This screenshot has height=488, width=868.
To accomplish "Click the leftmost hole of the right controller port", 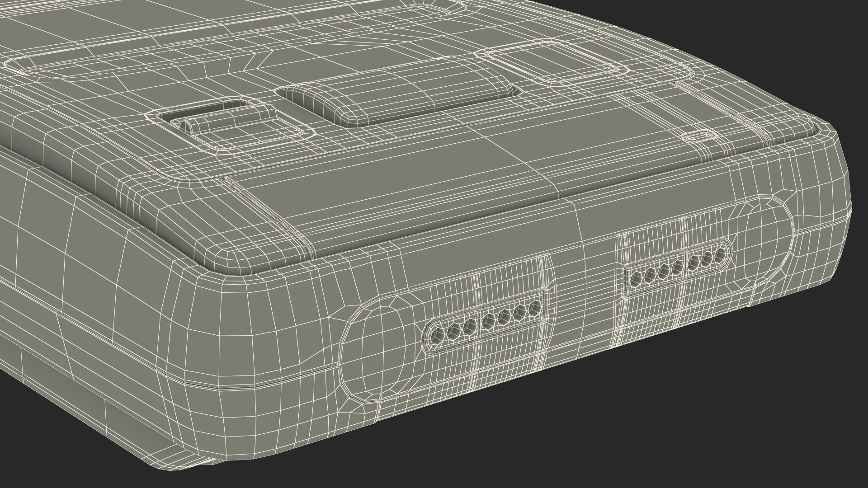I will [x=637, y=278].
